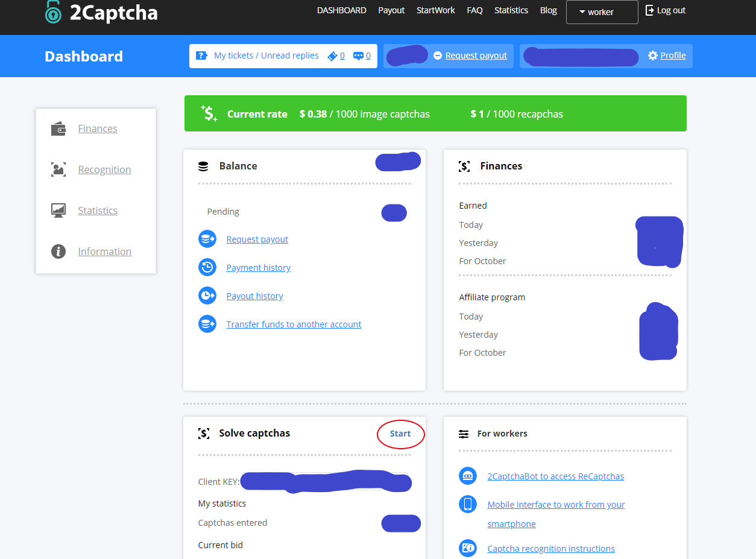This screenshot has height=559, width=756.
Task: Click Log out text link
Action: point(671,10)
